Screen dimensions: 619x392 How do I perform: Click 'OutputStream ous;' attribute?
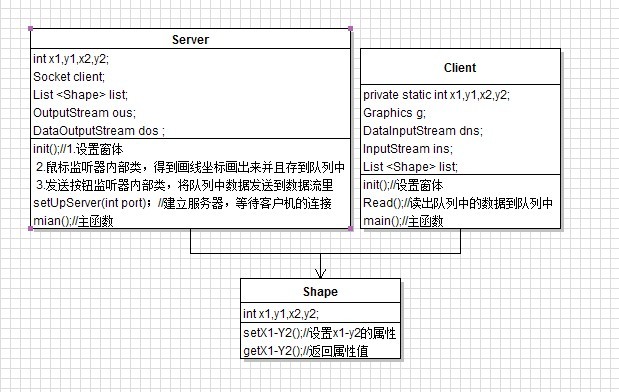click(x=84, y=113)
